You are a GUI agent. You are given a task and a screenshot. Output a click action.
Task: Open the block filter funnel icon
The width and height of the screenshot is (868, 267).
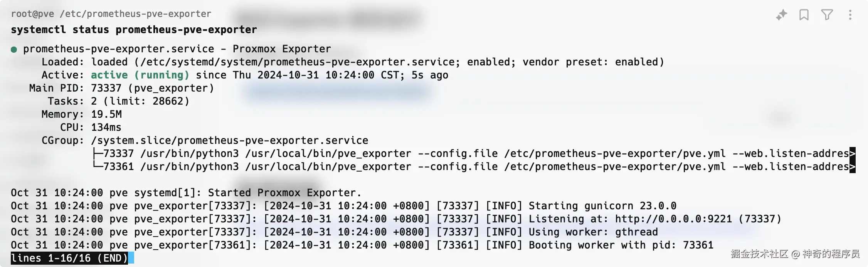[827, 15]
